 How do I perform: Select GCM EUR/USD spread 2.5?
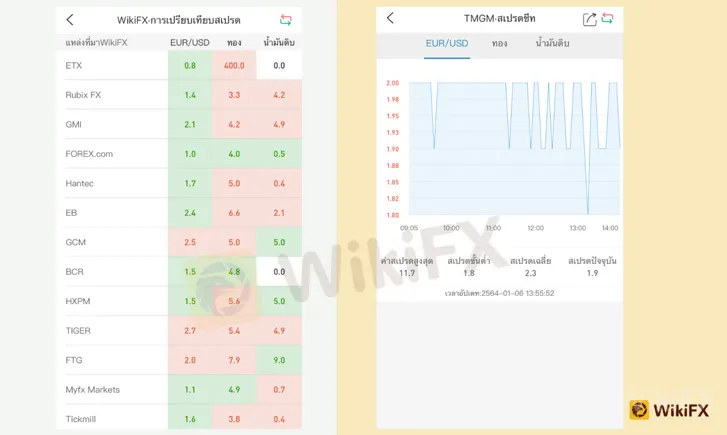(190, 242)
